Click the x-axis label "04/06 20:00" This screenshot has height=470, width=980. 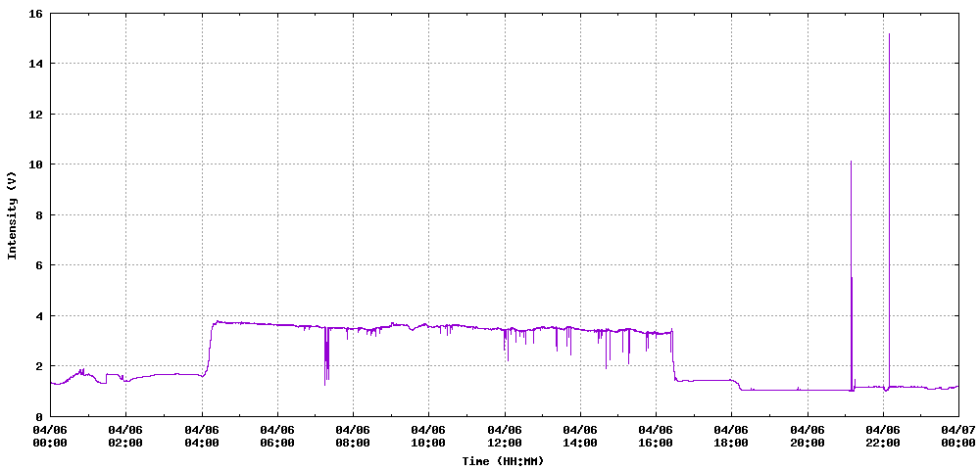(x=808, y=437)
